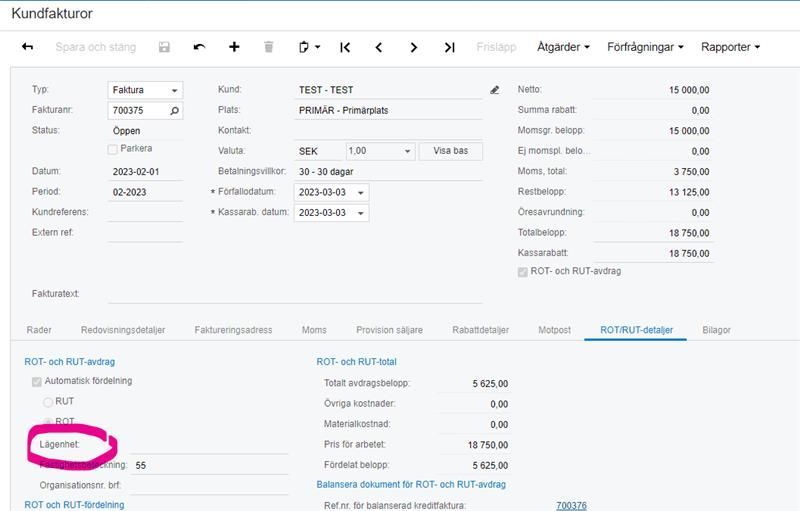The width and height of the screenshot is (800, 511).
Task: Select the ROT radio button
Action: click(x=48, y=421)
